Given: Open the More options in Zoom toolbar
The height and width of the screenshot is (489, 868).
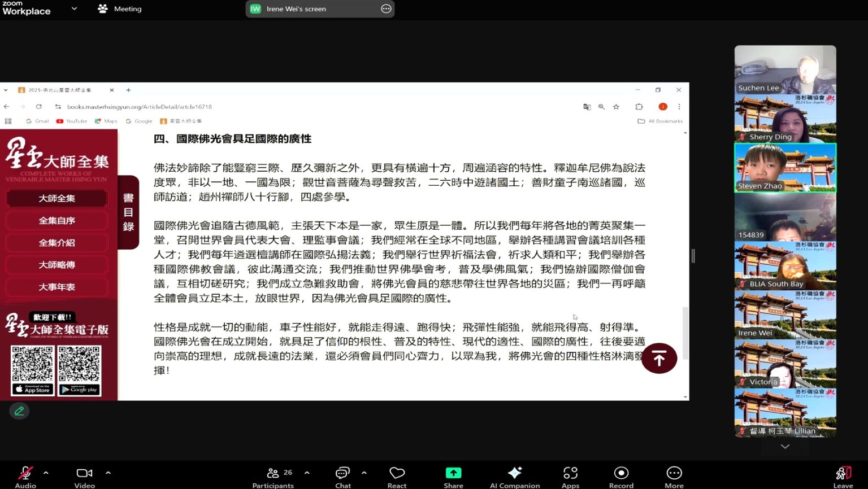Looking at the screenshot, I should (674, 477).
